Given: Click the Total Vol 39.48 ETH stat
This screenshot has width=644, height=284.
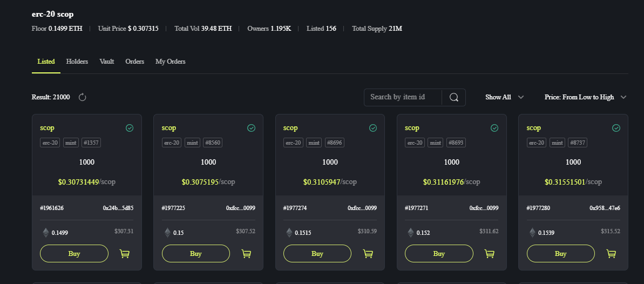Looking at the screenshot, I should tap(203, 29).
